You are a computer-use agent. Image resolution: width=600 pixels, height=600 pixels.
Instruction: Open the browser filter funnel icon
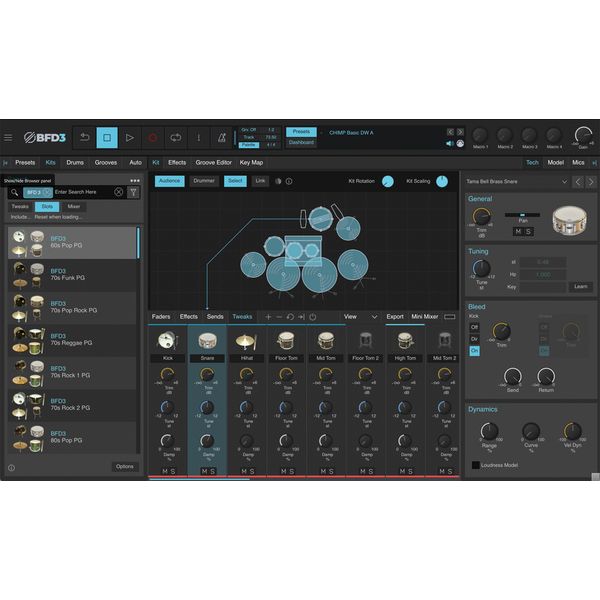pos(133,192)
